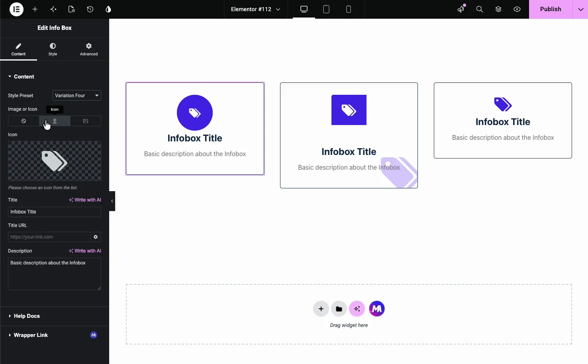588x364 pixels.
Task: Open the Publish options arrow
Action: tap(580, 9)
